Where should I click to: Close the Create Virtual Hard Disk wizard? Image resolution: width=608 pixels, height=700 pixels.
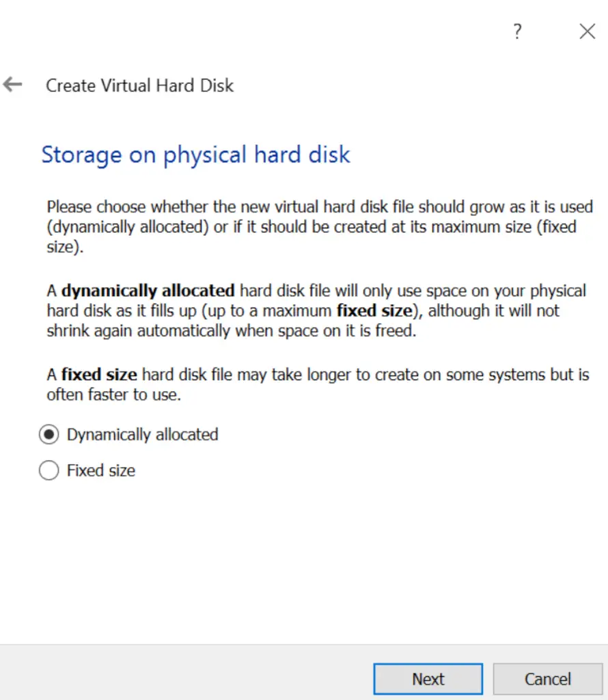pos(587,31)
